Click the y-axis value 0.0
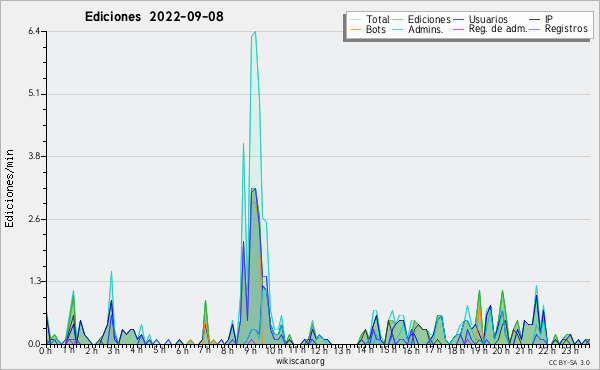Image resolution: width=600 pixels, height=370 pixels. click(34, 344)
